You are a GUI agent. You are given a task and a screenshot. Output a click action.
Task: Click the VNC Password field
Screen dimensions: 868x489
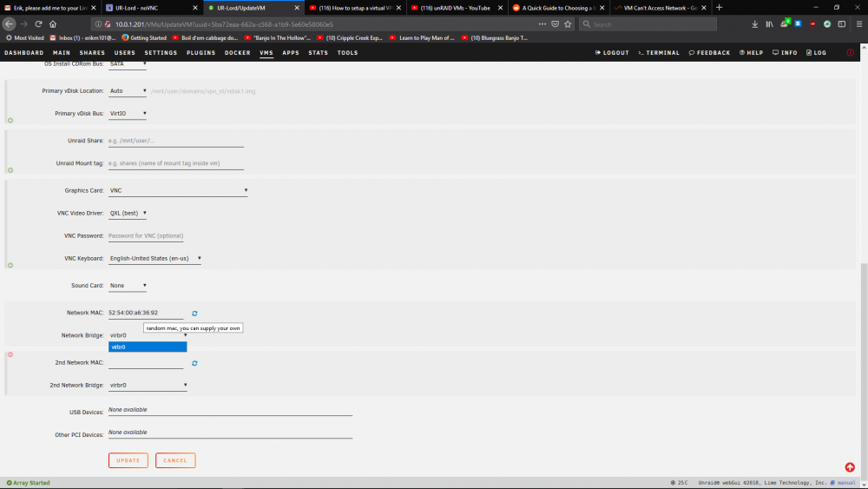pyautogui.click(x=146, y=236)
